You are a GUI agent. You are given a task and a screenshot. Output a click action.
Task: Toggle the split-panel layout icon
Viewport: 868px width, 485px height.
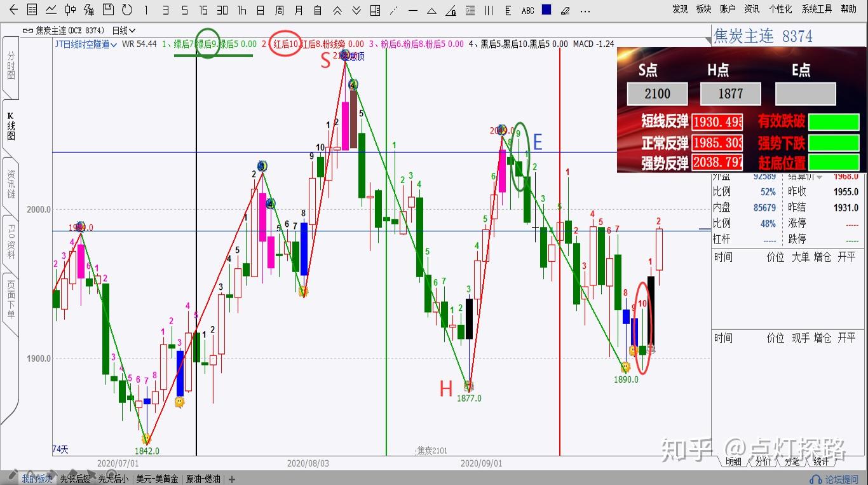[x=375, y=10]
